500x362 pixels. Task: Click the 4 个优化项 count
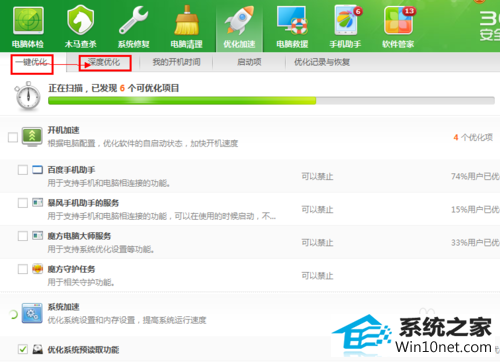(x=473, y=137)
